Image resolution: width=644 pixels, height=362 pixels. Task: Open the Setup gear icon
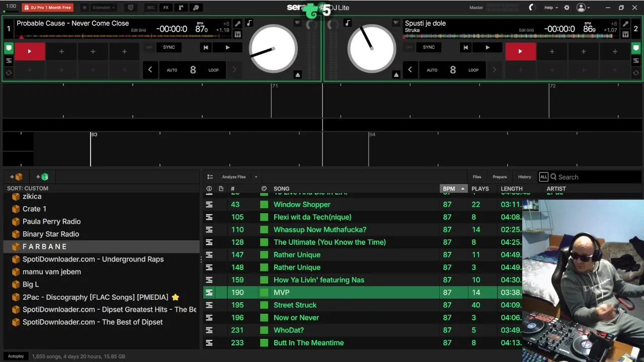567,8
